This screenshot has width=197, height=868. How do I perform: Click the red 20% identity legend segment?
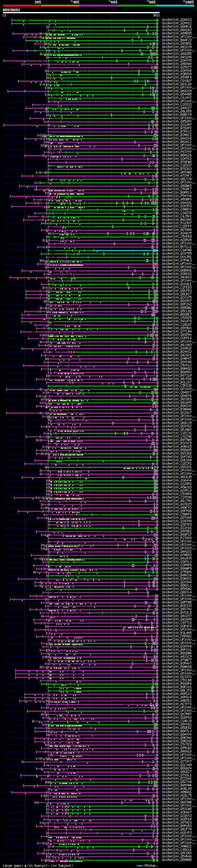coord(22,6)
